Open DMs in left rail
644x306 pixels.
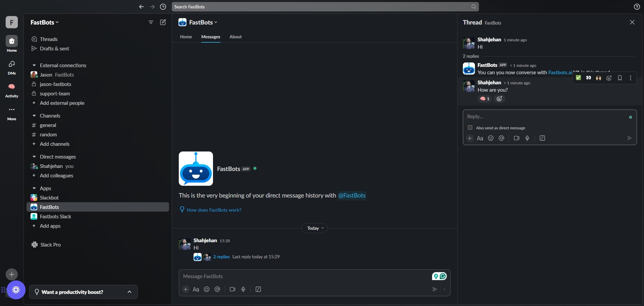click(12, 68)
